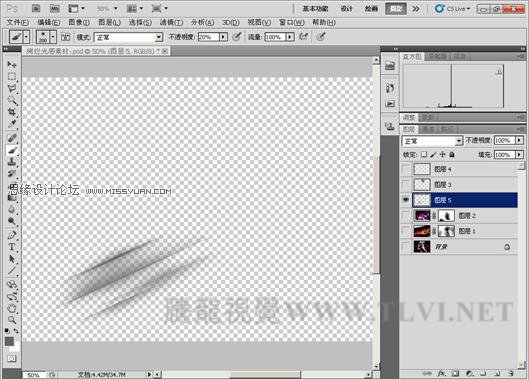Switch to the 通道 tab
The width and height of the screenshot is (529, 380).
pyautogui.click(x=428, y=129)
